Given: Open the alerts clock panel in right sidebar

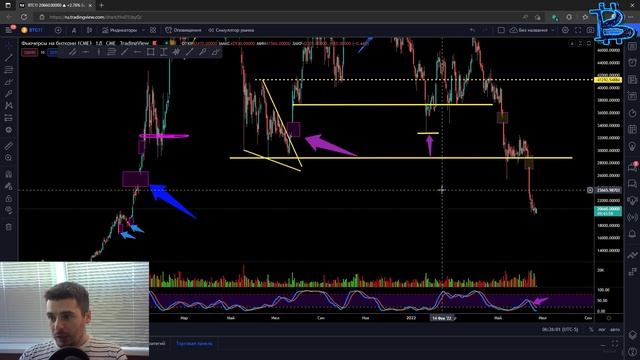Looking at the screenshot, I should click(x=632, y=62).
